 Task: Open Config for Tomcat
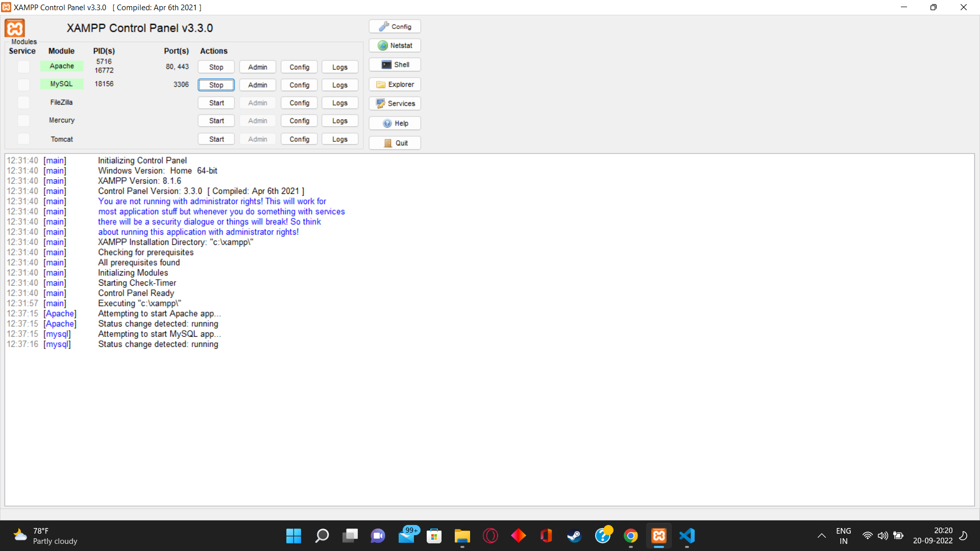[299, 139]
